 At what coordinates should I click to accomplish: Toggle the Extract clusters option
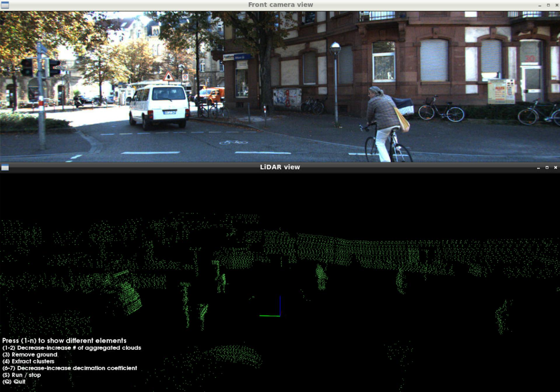[x=28, y=361]
